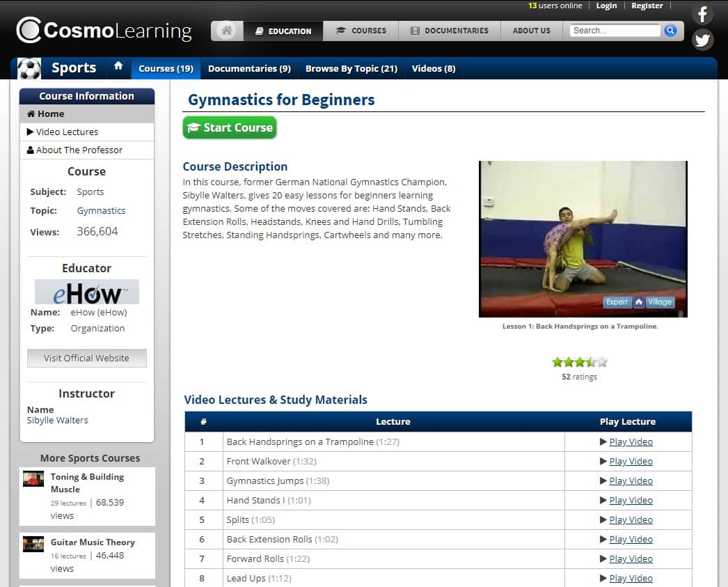
Task: Open the Sibylle Walters instructor link
Action: [57, 420]
